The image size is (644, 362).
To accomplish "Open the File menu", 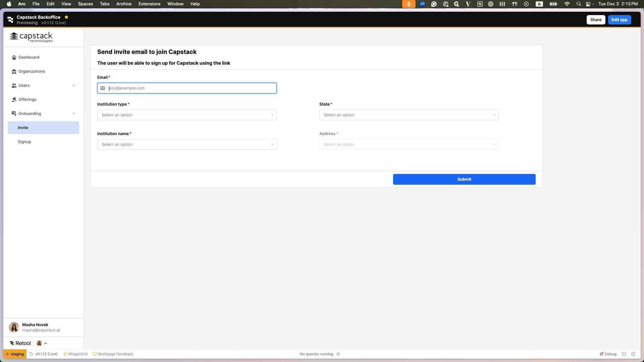I will [36, 4].
